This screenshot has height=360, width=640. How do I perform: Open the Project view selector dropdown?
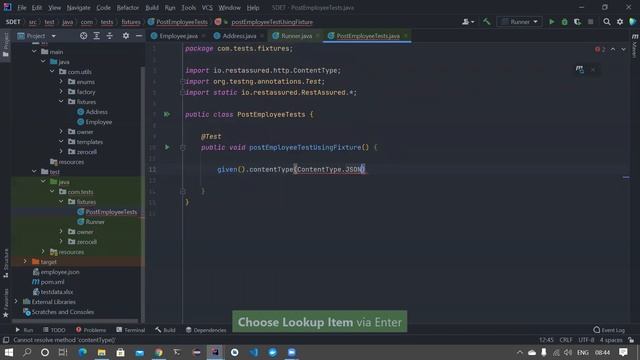pos(36,36)
